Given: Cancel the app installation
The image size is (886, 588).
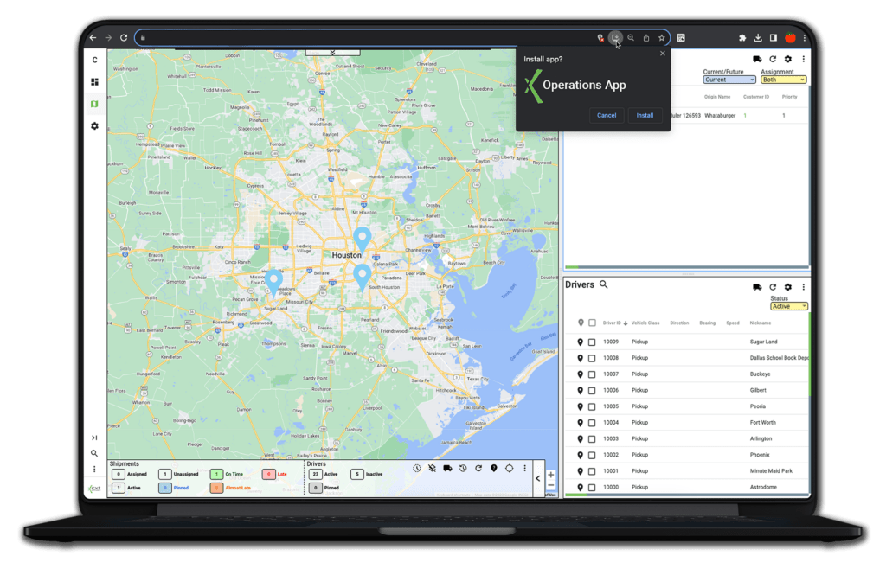Looking at the screenshot, I should 607,115.
